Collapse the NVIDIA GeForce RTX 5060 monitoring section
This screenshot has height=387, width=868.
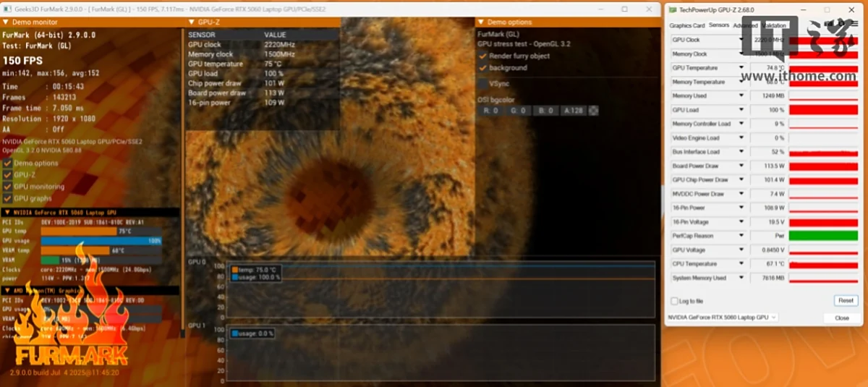pos(6,212)
